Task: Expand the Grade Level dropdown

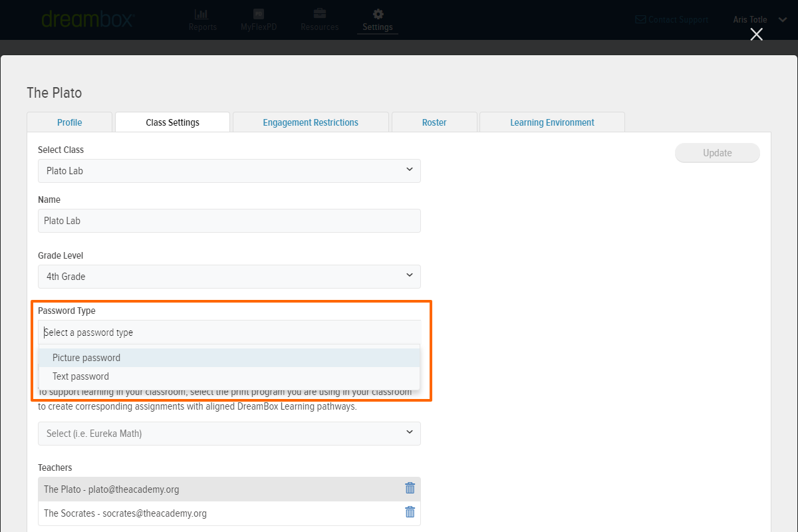Action: click(229, 277)
